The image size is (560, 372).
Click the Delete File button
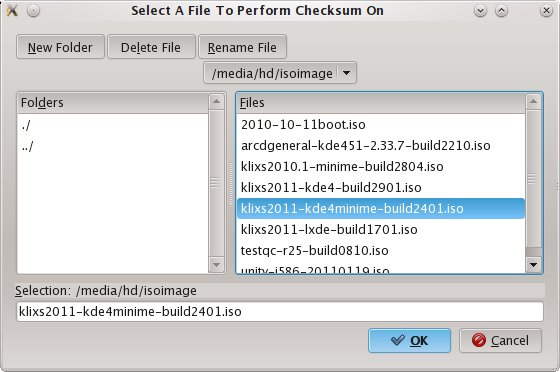pyautogui.click(x=151, y=47)
